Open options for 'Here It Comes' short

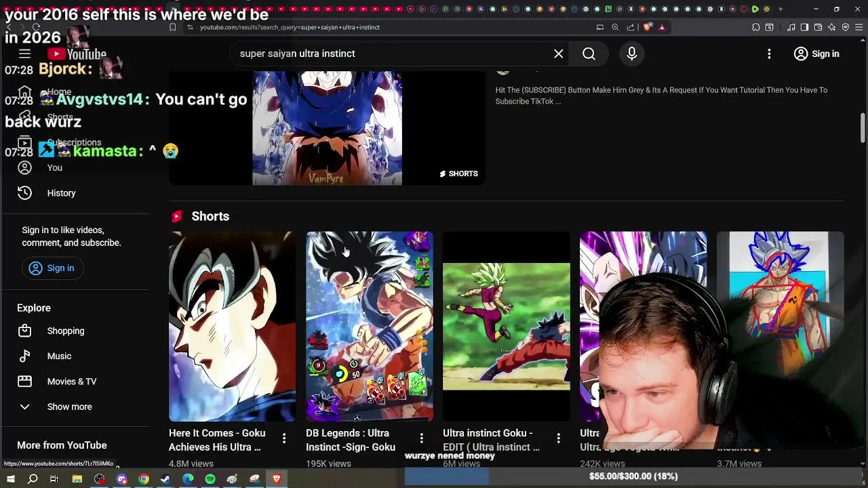284,439
